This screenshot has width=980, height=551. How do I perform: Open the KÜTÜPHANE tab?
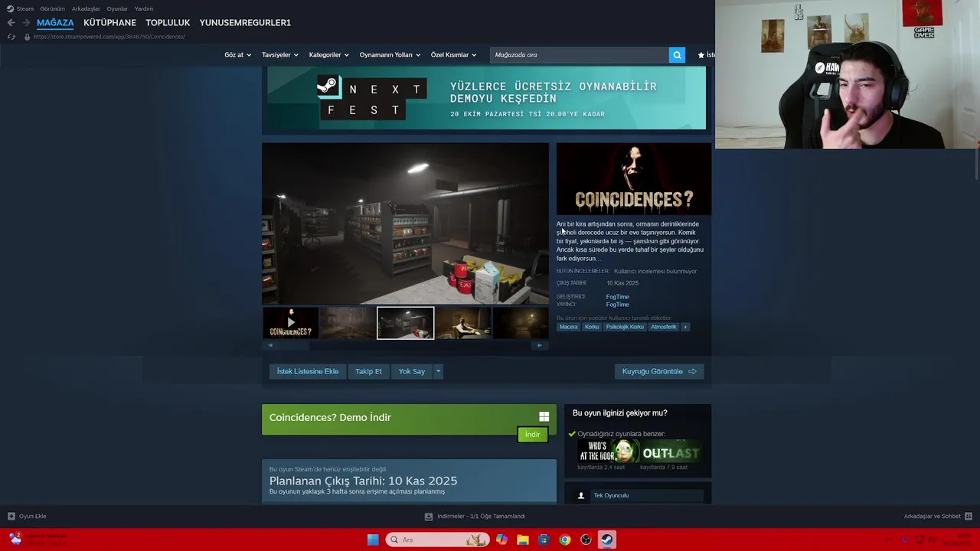pos(109,23)
